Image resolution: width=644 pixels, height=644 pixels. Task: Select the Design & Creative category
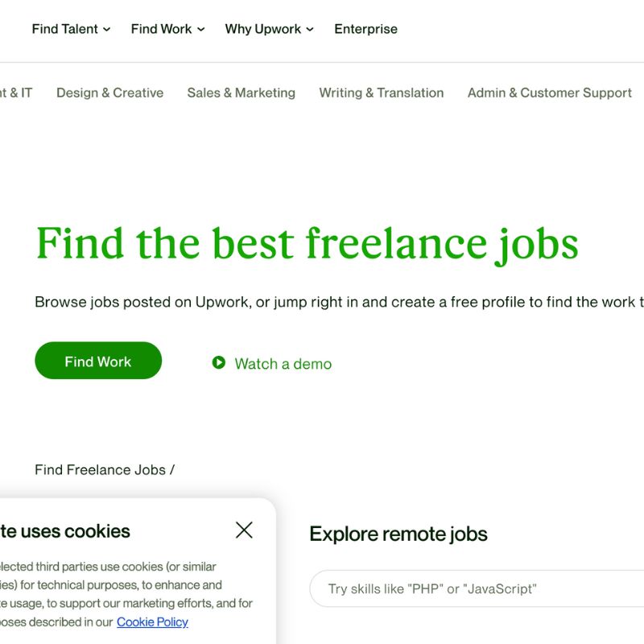(109, 93)
